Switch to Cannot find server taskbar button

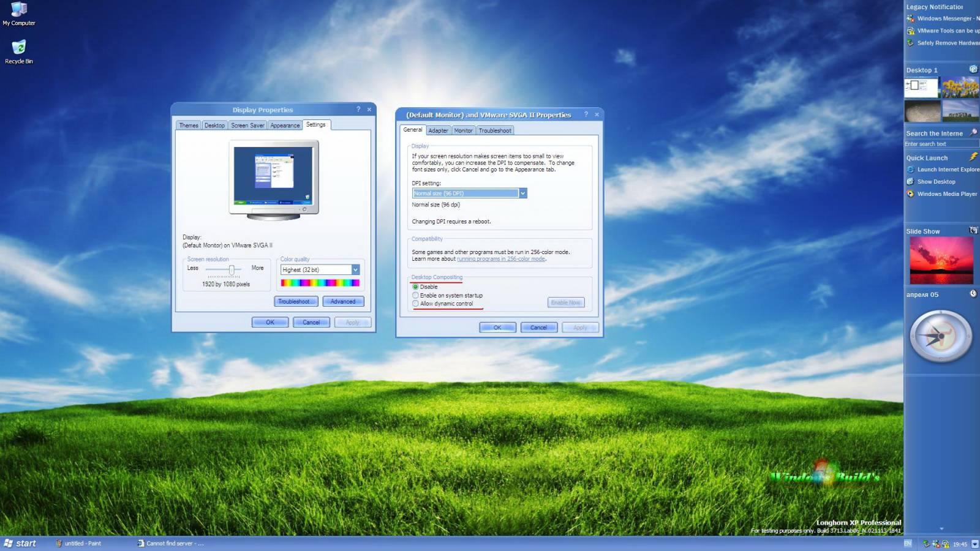click(x=171, y=544)
